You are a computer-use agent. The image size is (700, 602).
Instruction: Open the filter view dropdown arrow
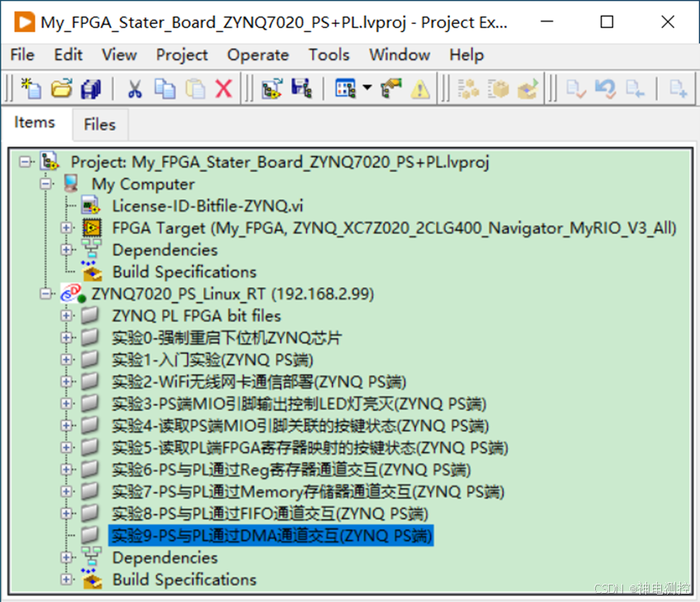367,87
